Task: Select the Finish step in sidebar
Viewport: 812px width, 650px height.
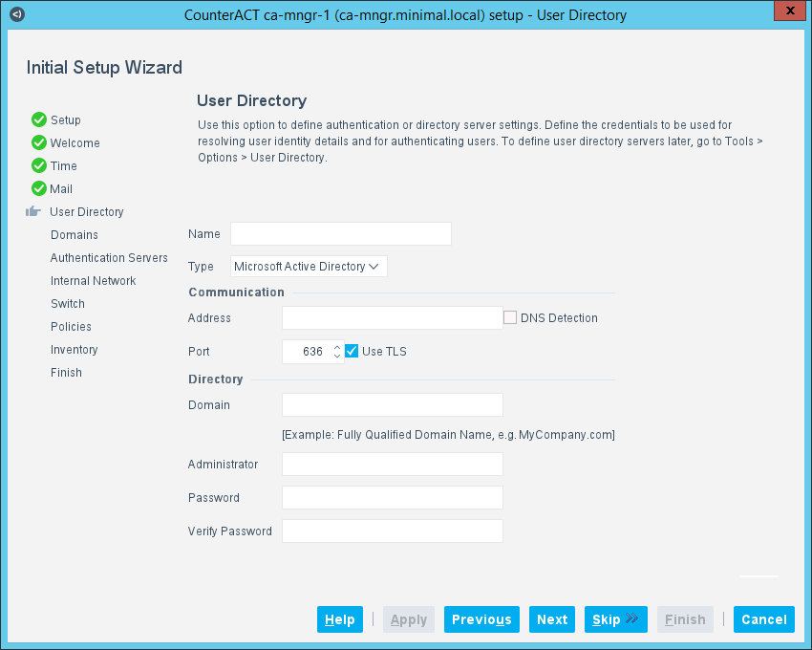Action: (66, 372)
